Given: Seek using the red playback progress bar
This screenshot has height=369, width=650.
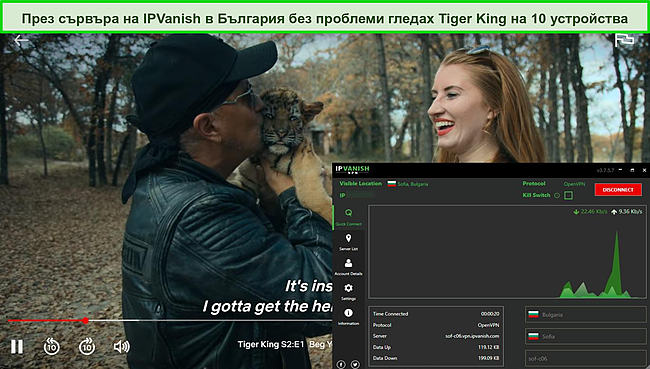Looking at the screenshot, I should coord(46,320).
